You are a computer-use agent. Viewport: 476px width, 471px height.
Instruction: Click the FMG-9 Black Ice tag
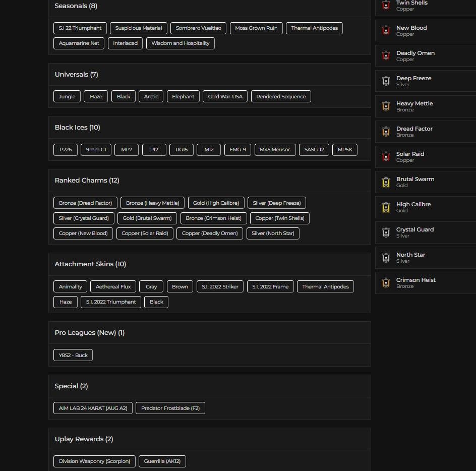(237, 149)
